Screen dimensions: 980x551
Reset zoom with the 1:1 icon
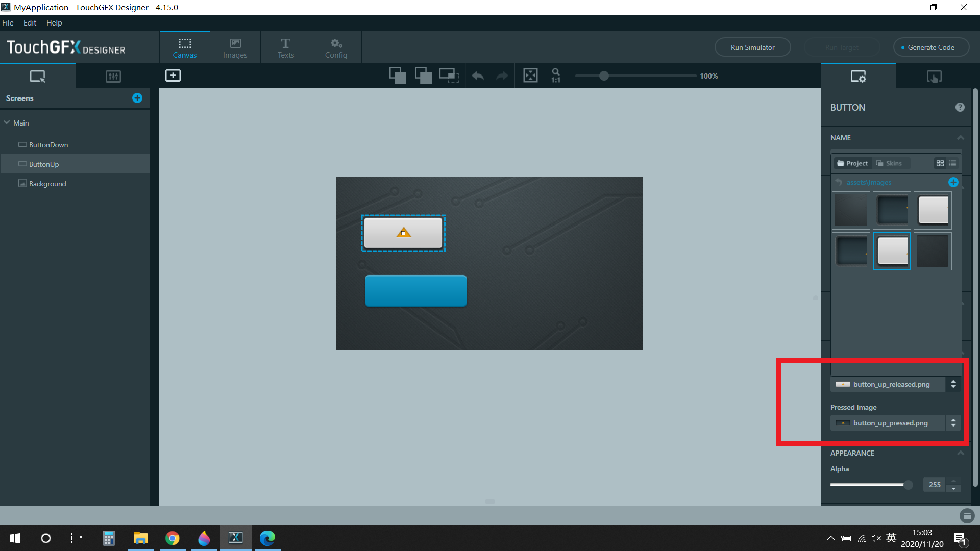point(556,76)
